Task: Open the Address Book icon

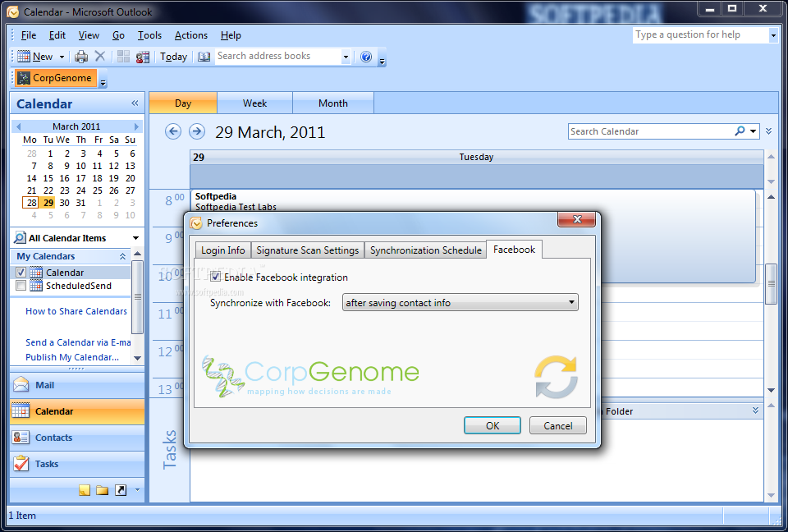Action: [x=204, y=57]
